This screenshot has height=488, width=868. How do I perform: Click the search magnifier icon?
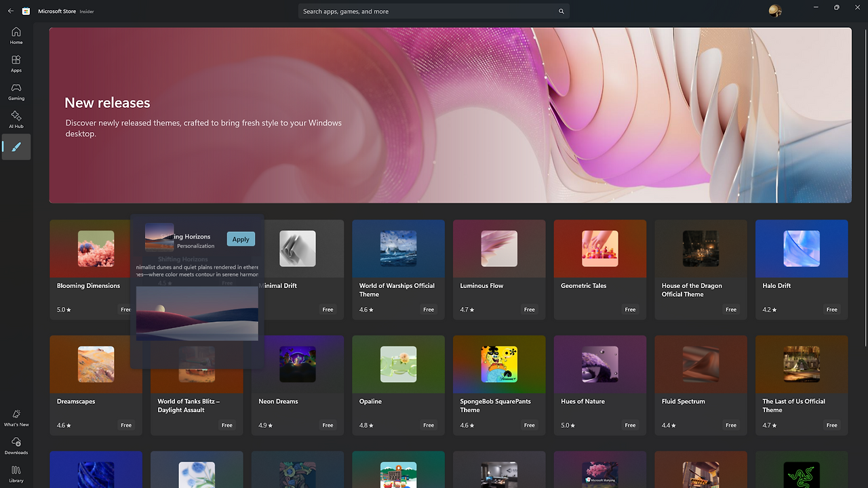click(x=561, y=11)
